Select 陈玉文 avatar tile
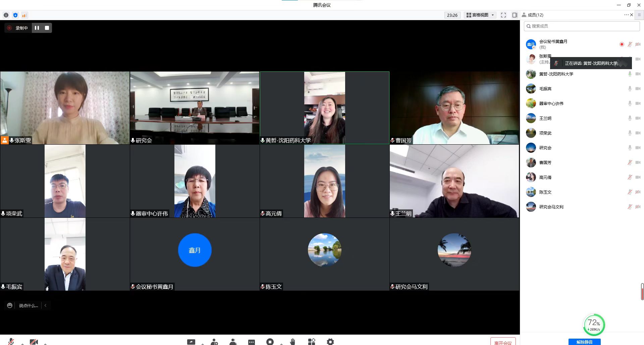This screenshot has width=644, height=345. [x=325, y=254]
